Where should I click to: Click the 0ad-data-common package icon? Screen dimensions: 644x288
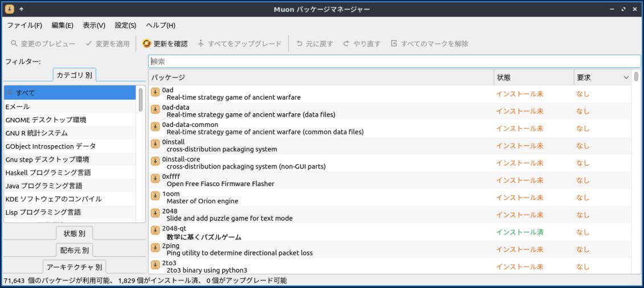click(155, 126)
